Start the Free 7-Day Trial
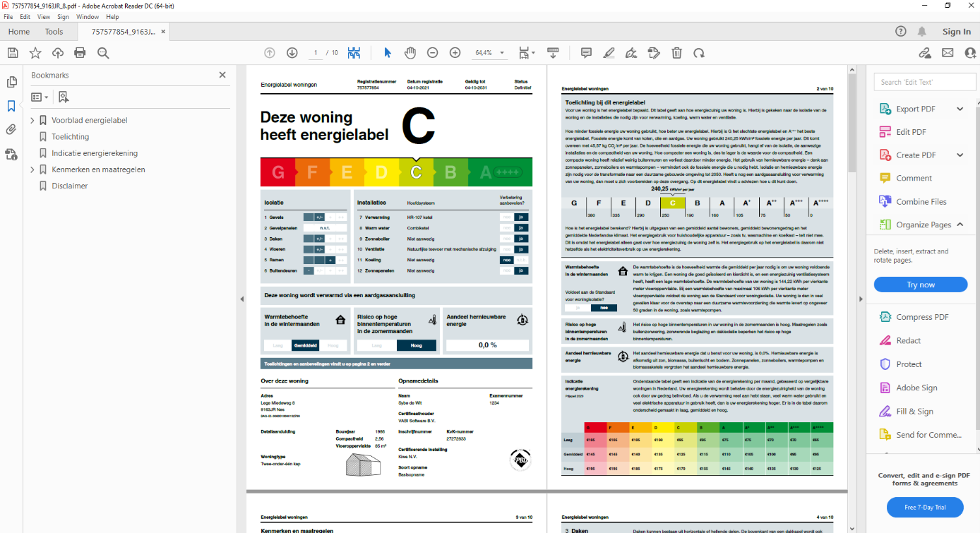The height and width of the screenshot is (533, 980). [925, 508]
